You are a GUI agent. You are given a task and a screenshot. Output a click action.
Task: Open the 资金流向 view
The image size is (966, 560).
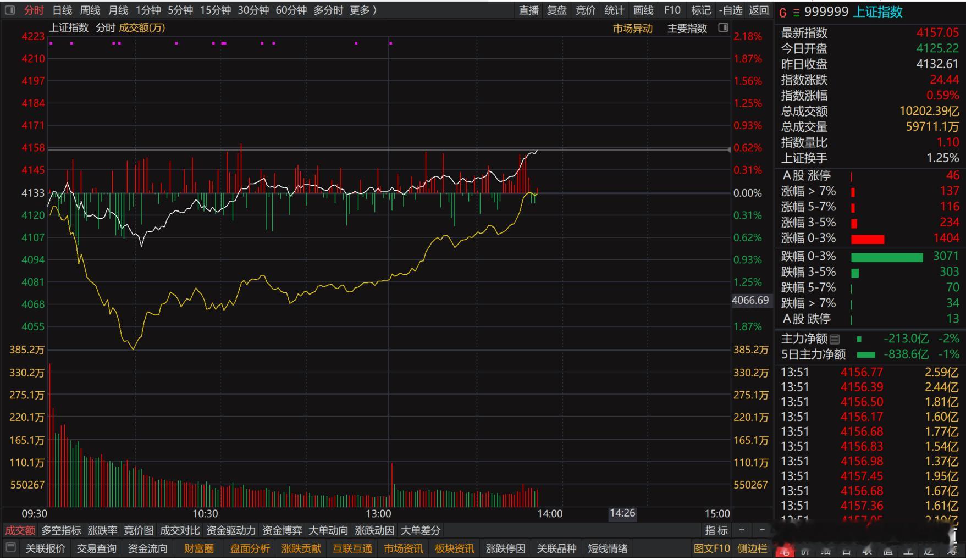tap(148, 548)
